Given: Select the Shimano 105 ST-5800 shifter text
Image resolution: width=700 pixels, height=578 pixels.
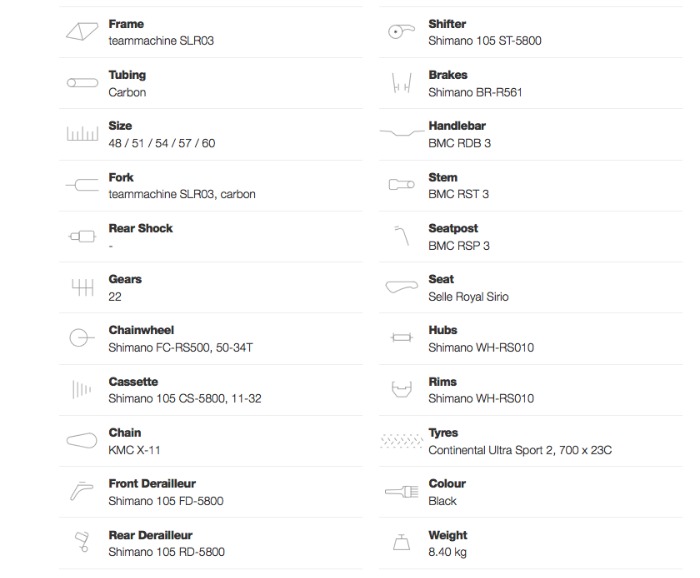Looking at the screenshot, I should [x=485, y=41].
